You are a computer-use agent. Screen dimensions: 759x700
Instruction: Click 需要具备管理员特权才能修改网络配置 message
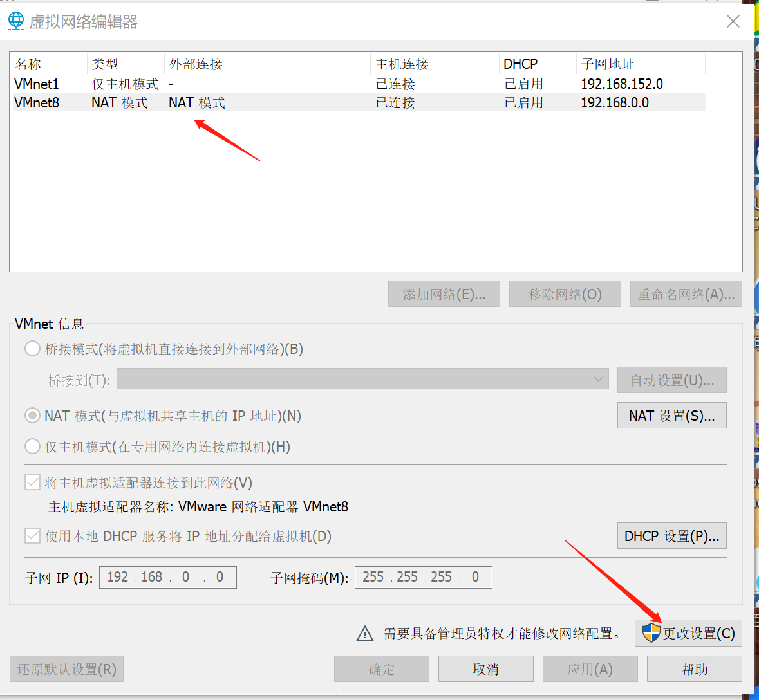502,633
